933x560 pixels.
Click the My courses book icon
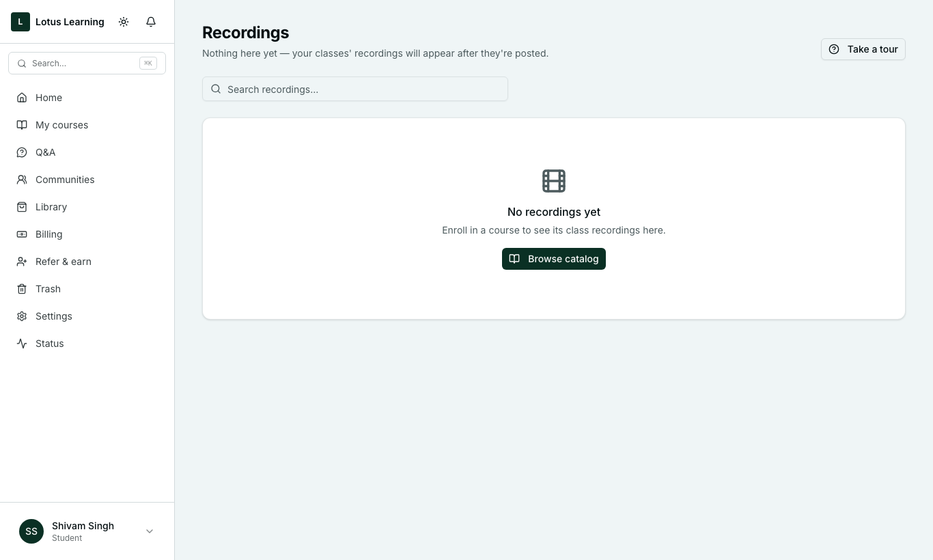22,125
